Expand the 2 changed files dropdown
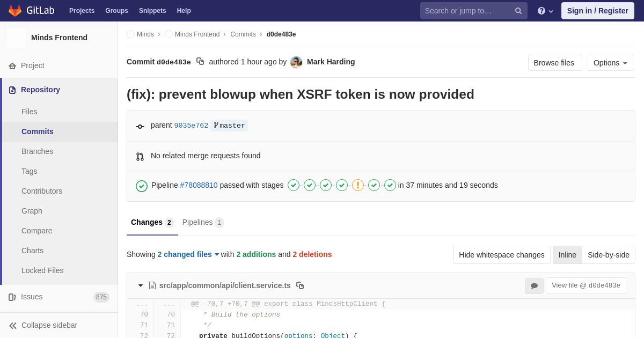Image resolution: width=644 pixels, height=338 pixels. click(188, 254)
